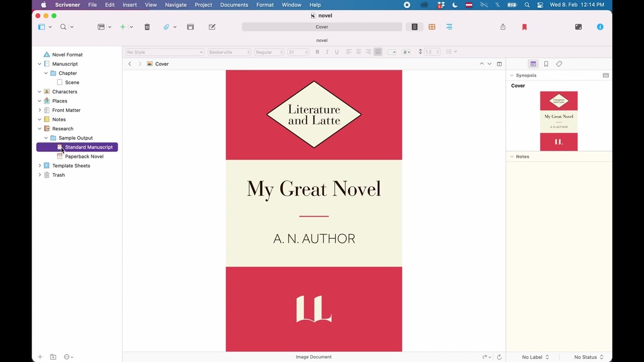This screenshot has height=362, width=644.
Task: Toggle Underline formatting
Action: tap(337, 52)
